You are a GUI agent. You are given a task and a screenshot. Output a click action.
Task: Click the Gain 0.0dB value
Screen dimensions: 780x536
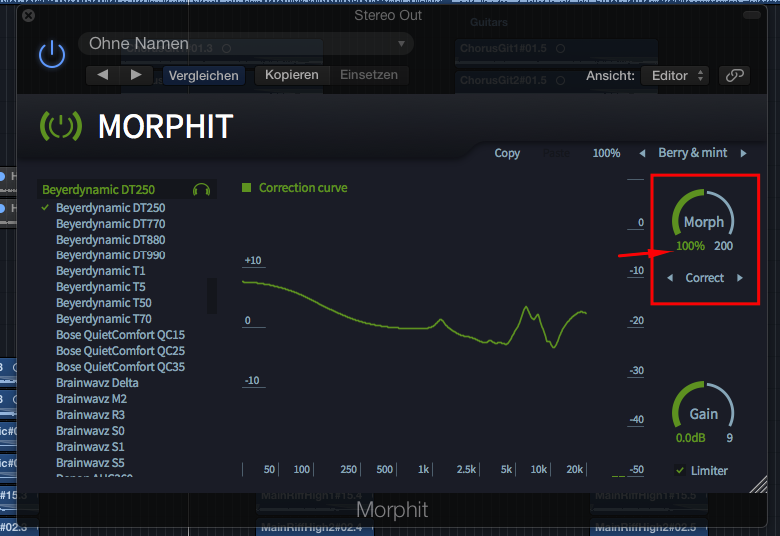(690, 438)
